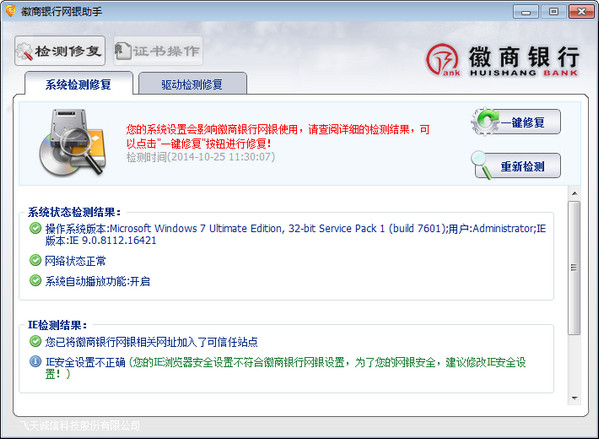Maximize the 徽商银行网银助手 window

pyautogui.click(x=553, y=12)
